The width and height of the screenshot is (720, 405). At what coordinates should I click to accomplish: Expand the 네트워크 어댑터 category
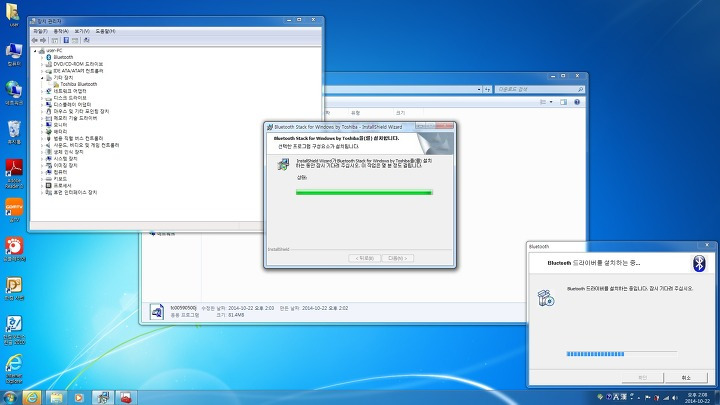[42, 91]
